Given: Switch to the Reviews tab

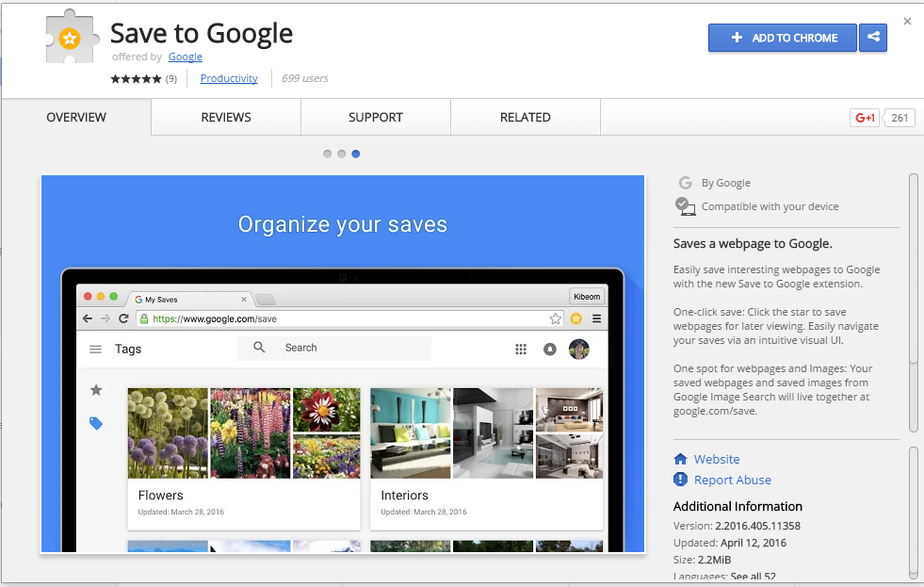Looking at the screenshot, I should (226, 117).
